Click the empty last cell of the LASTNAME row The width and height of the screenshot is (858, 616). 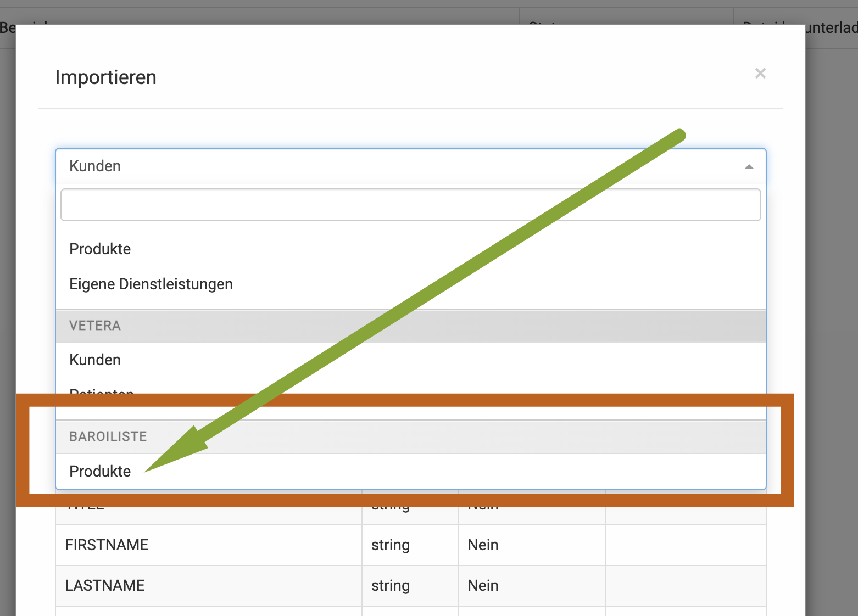pos(685,585)
